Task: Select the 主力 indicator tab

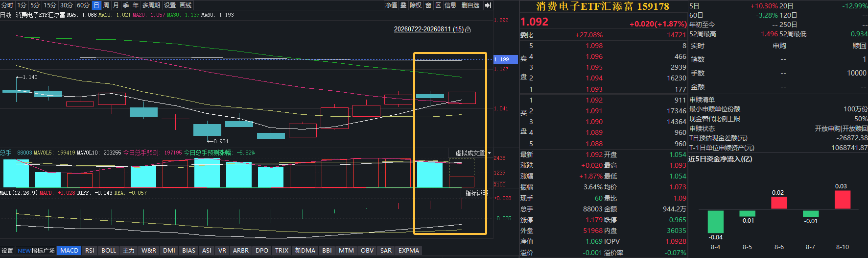Action: 129,251
